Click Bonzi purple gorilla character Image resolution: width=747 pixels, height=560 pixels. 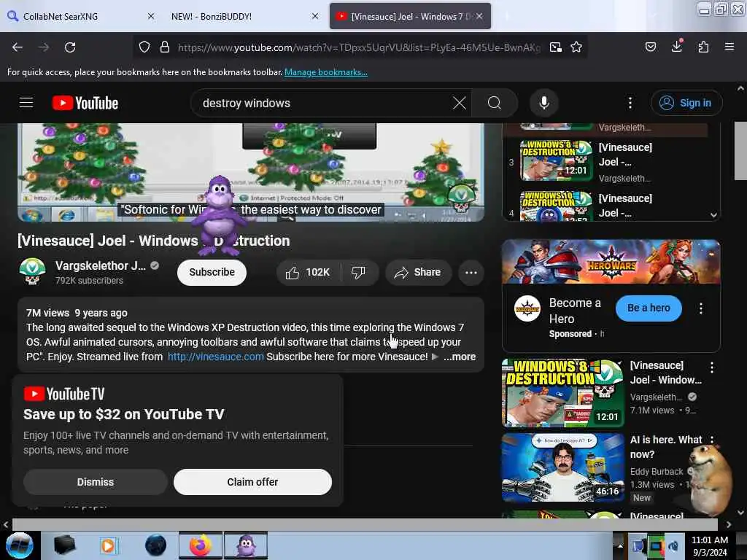point(219,215)
